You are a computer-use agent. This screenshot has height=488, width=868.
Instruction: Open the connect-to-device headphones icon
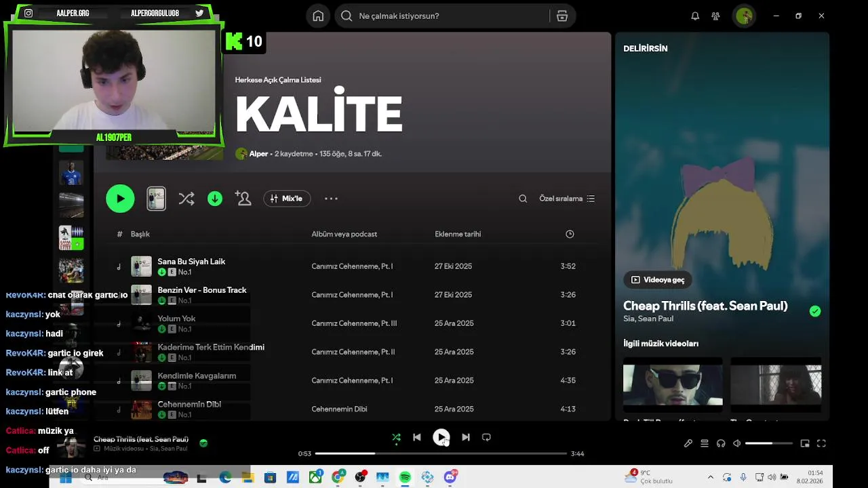tap(721, 443)
